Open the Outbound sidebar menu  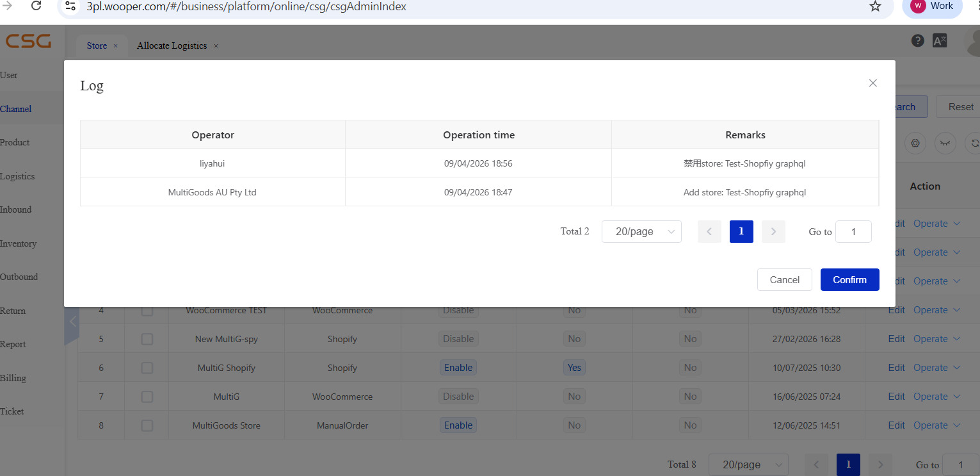pos(19,277)
